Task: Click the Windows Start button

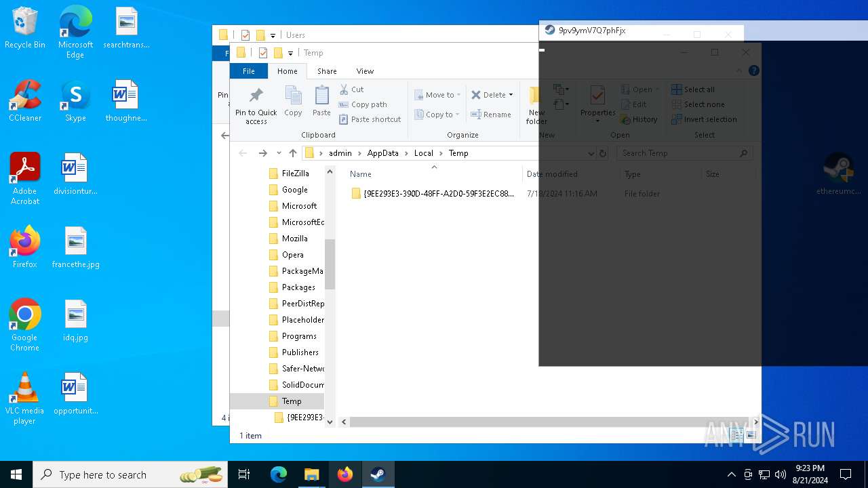Action: 16,474
